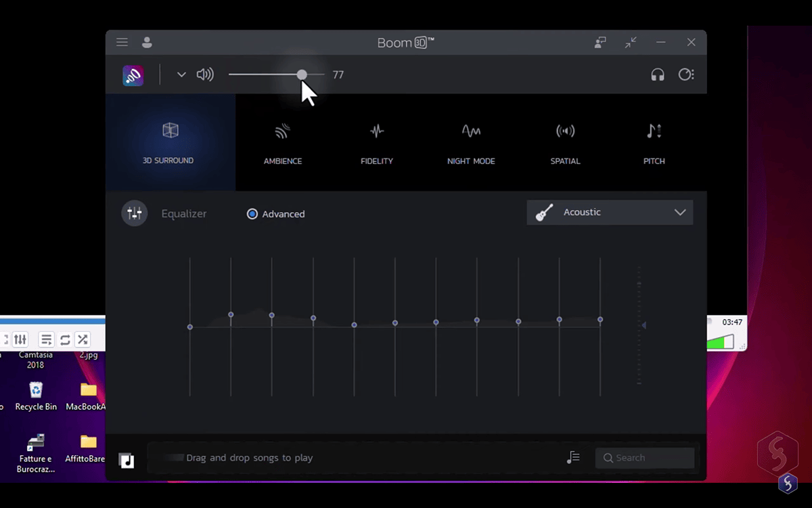Click the 'Equalizer' label

(184, 213)
